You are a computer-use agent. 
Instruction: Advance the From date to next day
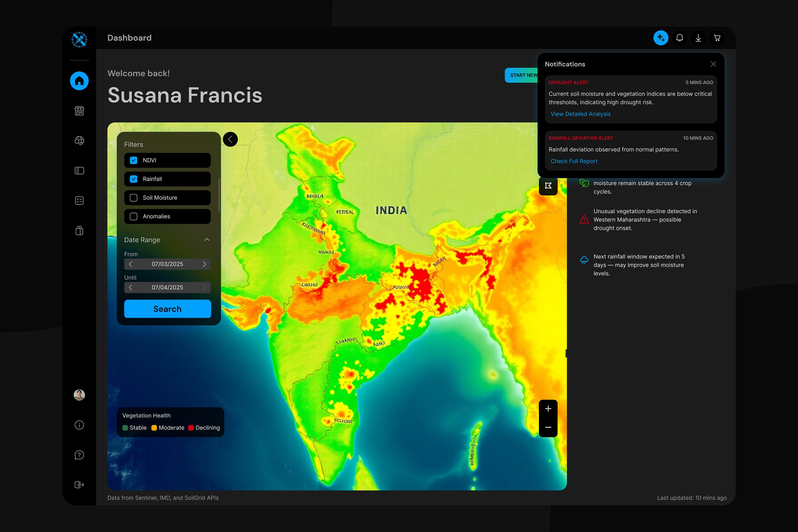point(204,264)
